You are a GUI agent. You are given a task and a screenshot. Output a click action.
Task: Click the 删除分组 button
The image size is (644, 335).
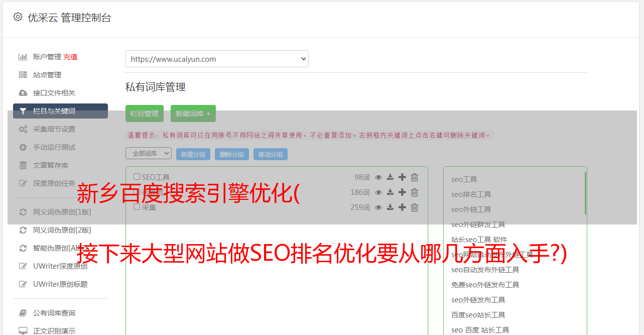tap(232, 154)
